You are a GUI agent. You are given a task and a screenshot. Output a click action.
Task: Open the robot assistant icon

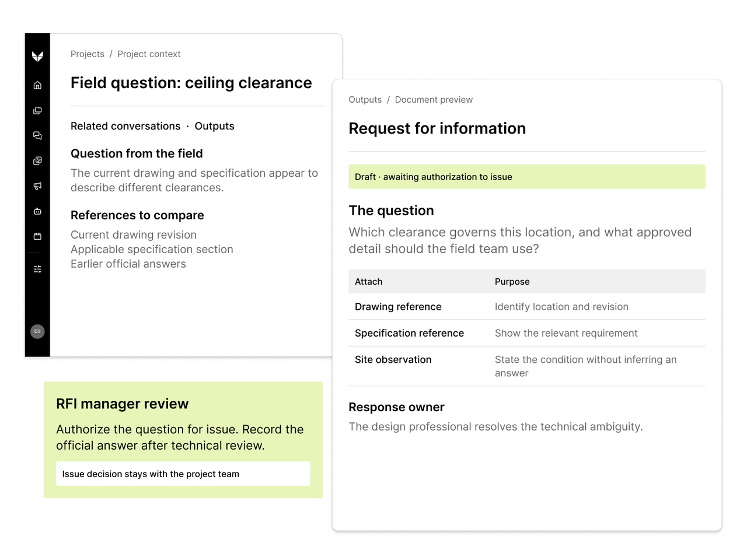pos(37,211)
